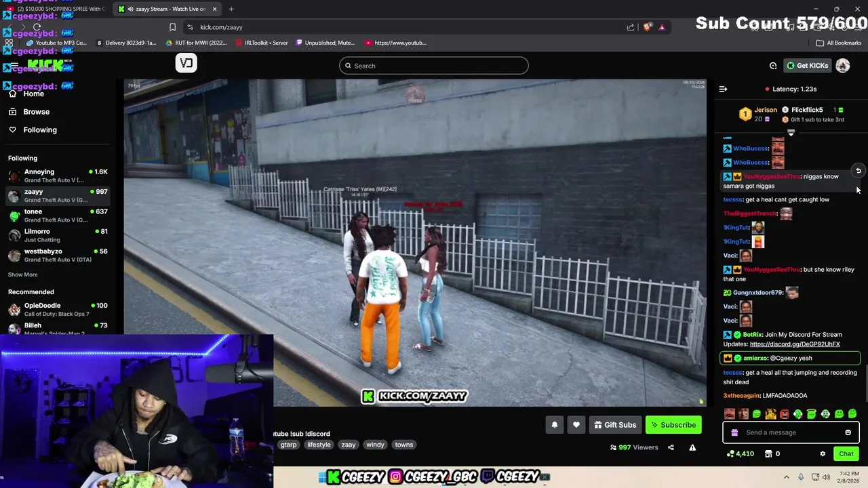Click the green Chat send button
Viewport: 868px width, 488px height.
[846, 454]
